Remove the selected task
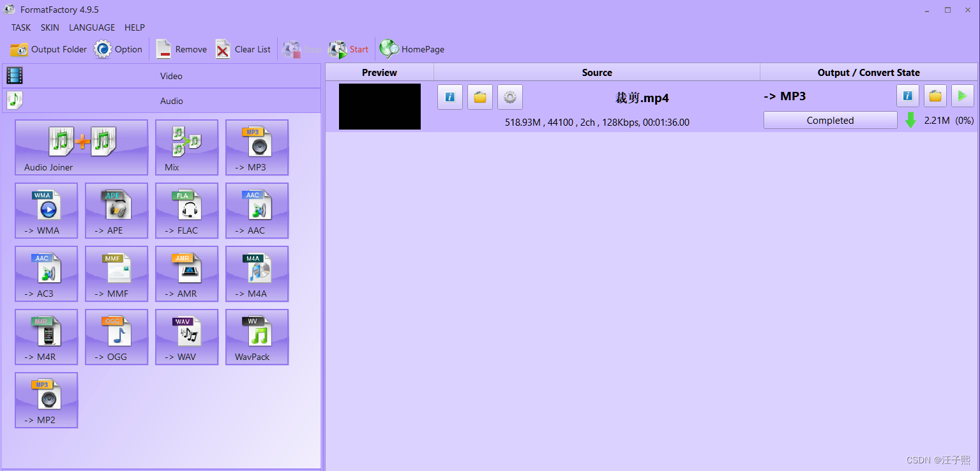The width and height of the screenshot is (980, 471). 181,49
